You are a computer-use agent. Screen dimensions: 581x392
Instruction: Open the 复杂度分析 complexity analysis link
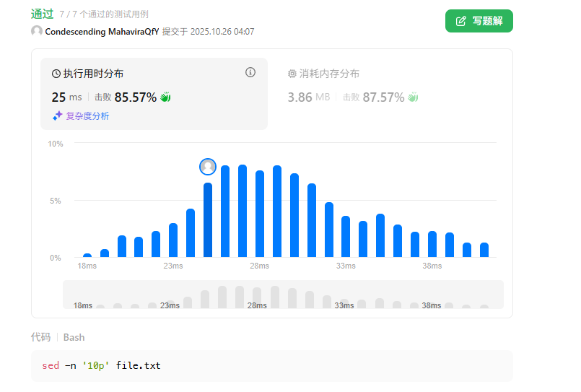pos(87,116)
